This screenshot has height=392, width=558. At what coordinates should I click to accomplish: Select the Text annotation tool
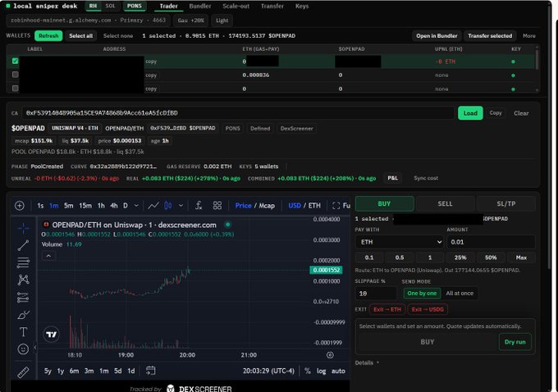click(23, 332)
